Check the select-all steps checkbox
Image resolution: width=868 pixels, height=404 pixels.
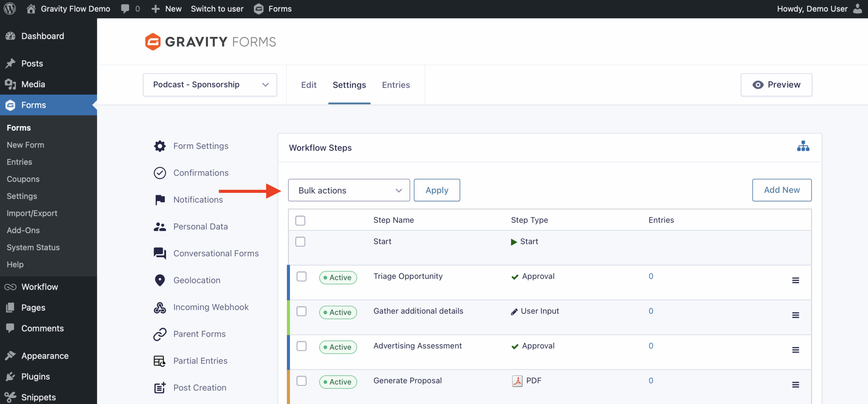300,220
